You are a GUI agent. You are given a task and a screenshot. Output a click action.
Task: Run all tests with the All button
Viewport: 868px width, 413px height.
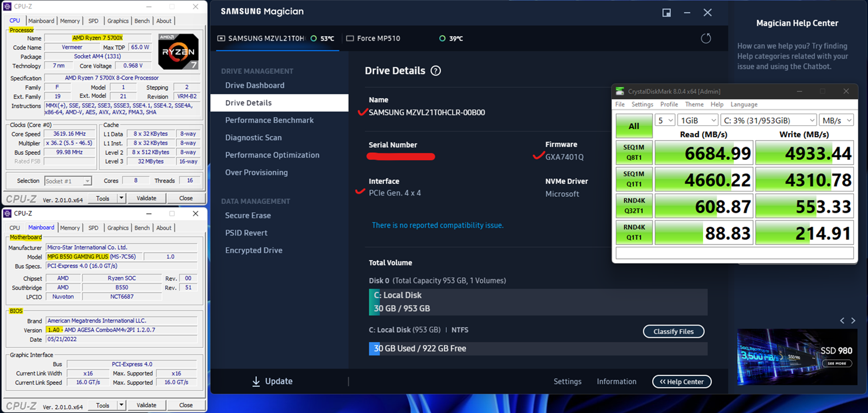click(634, 126)
